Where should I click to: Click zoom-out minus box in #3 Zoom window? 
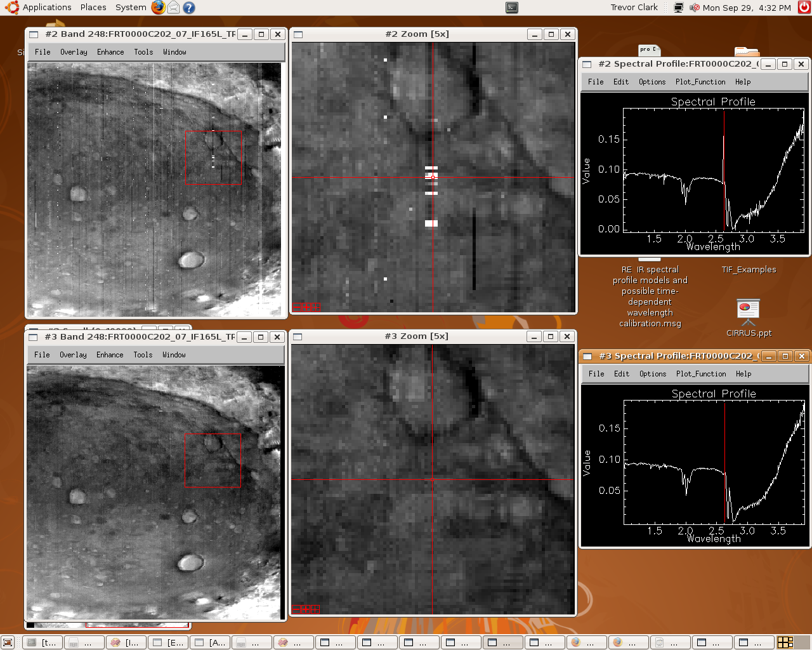[x=296, y=609]
